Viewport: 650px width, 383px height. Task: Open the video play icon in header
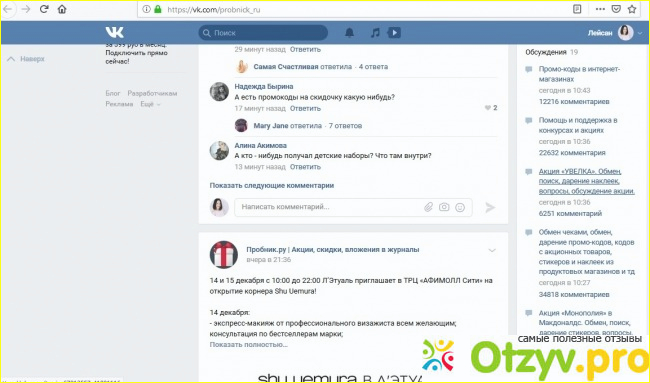point(394,33)
